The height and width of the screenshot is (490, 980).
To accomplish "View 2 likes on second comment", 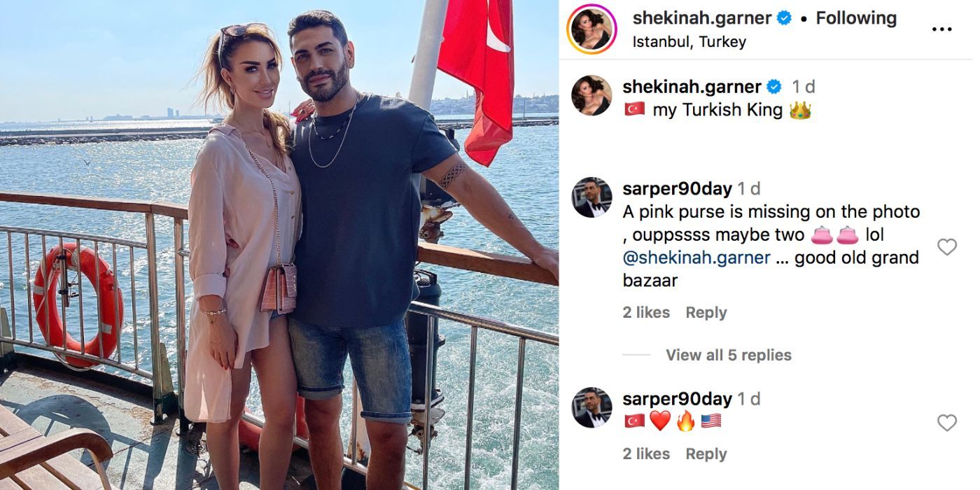I will coord(646,454).
